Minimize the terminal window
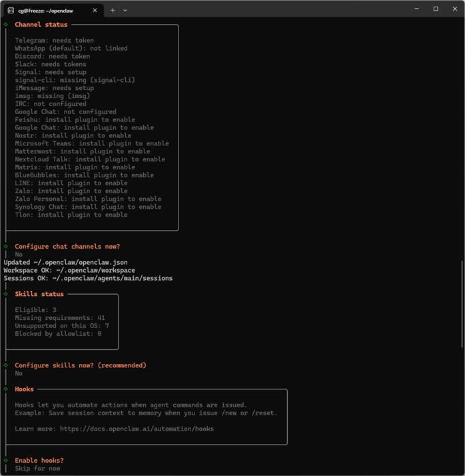The image size is (465, 476). [x=416, y=9]
